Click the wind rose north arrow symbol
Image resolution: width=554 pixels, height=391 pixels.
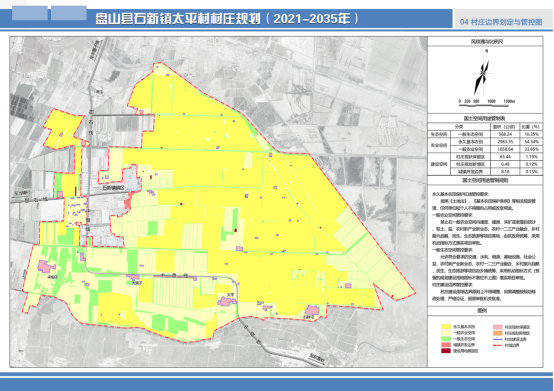point(482,76)
